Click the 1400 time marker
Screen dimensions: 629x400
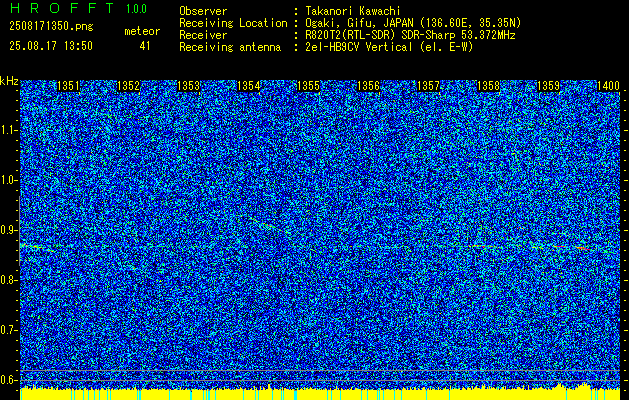pos(609,86)
